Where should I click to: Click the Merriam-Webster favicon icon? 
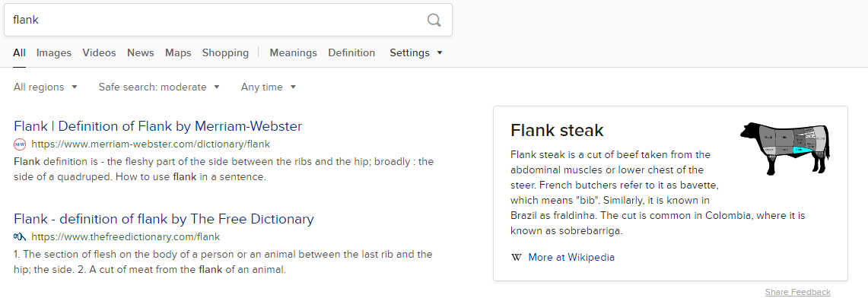point(20,145)
